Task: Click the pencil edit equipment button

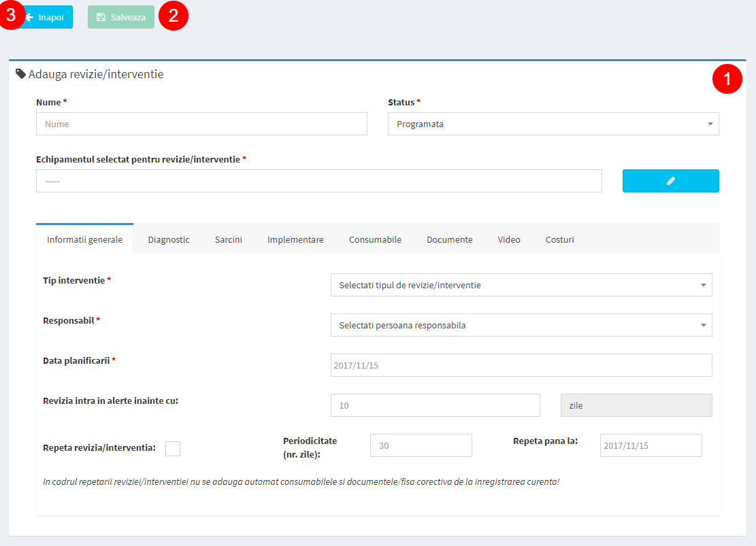Action: [x=671, y=181]
